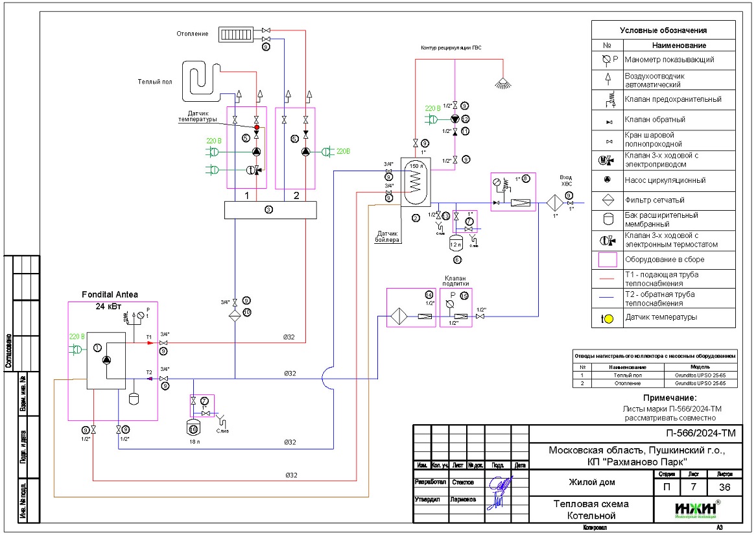The image size is (756, 535).
Task: Select the automatic air vent legend symbol
Action: 607,80
